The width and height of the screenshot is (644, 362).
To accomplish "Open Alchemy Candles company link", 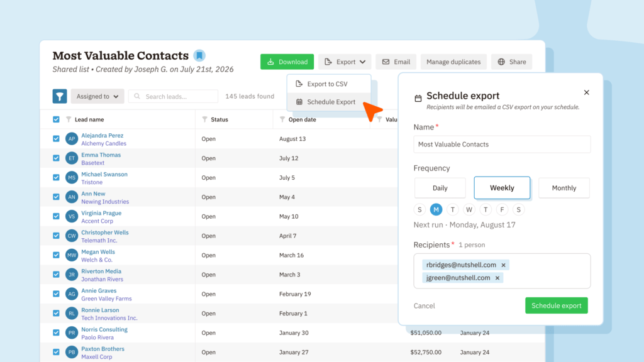I will (104, 143).
